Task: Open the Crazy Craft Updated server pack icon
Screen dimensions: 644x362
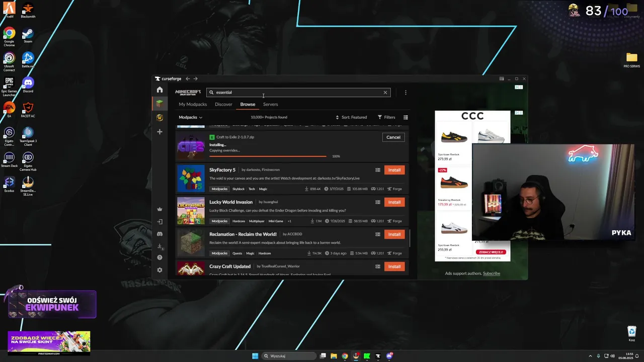Action: 378,266
